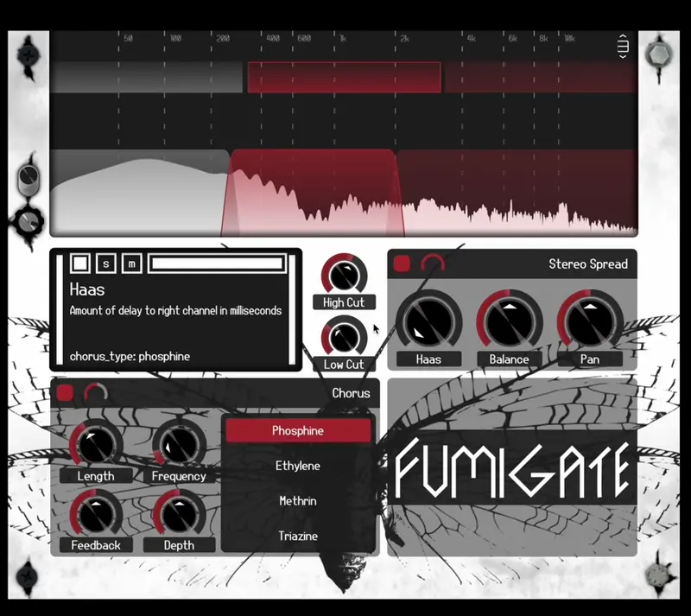Choose the Methrin chorus type

298,501
